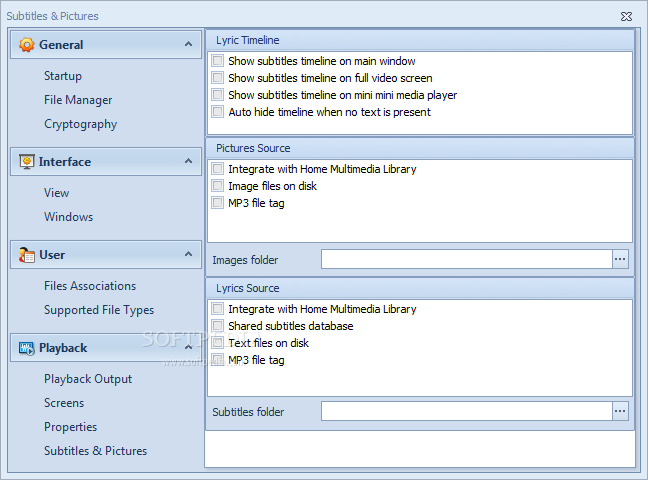Enable Show subtitles timeline on main window
Viewport: 648px width, 480px height.
(217, 61)
